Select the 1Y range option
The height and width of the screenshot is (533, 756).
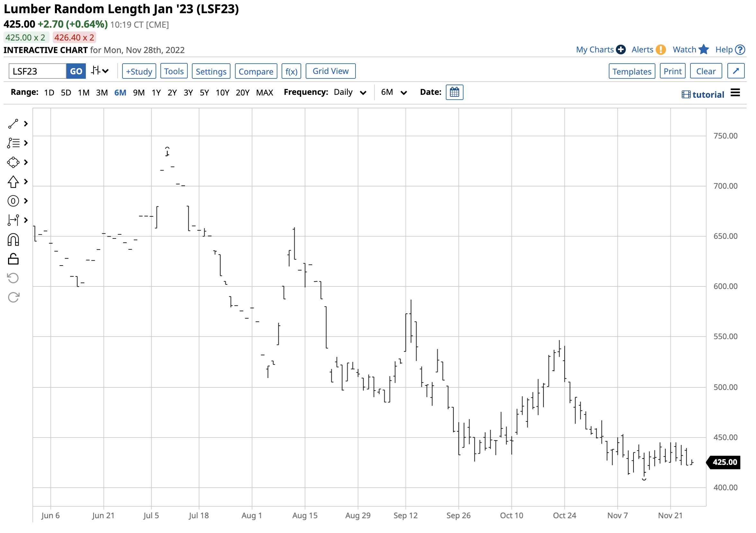pyautogui.click(x=156, y=93)
